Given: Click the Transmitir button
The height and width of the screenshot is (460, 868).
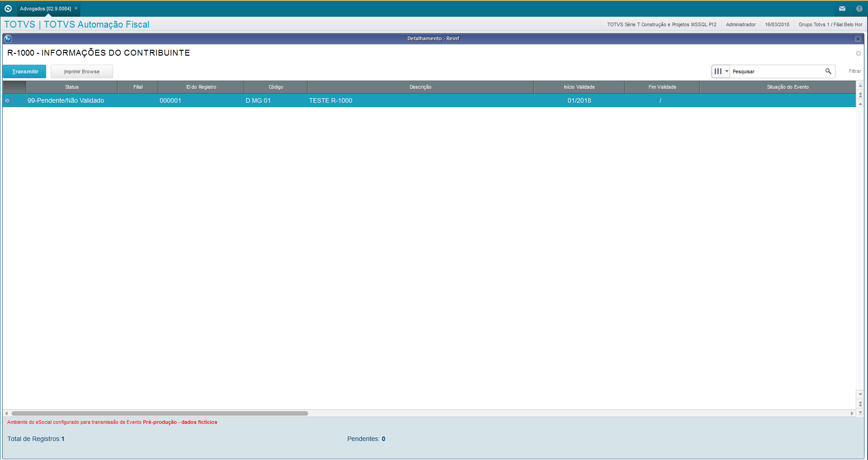Looking at the screenshot, I should (24, 71).
